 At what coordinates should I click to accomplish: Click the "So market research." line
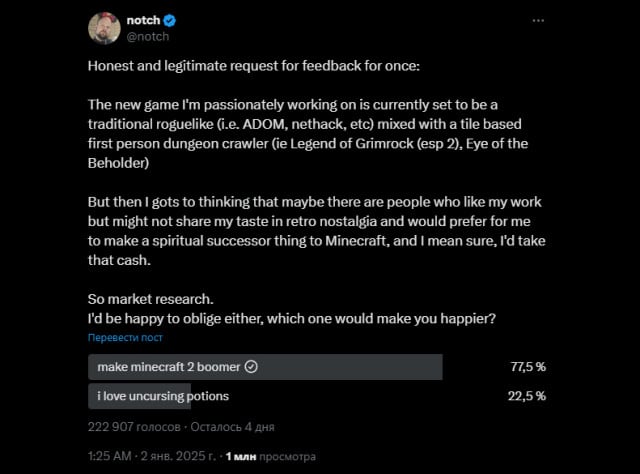click(x=147, y=300)
